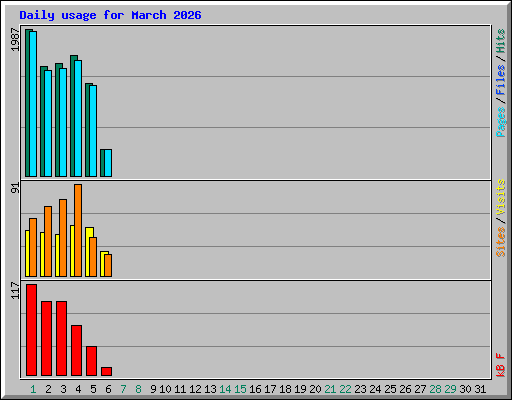Click day 4 cyan files bar

pos(78,118)
